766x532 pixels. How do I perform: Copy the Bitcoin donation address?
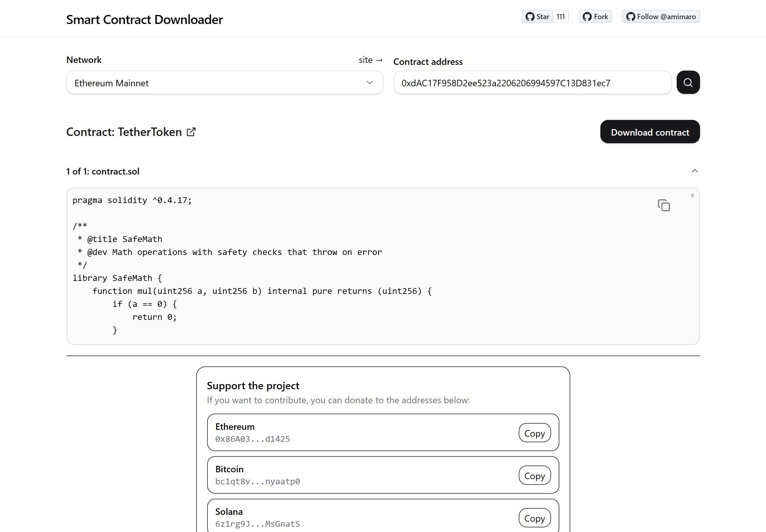[x=535, y=476]
